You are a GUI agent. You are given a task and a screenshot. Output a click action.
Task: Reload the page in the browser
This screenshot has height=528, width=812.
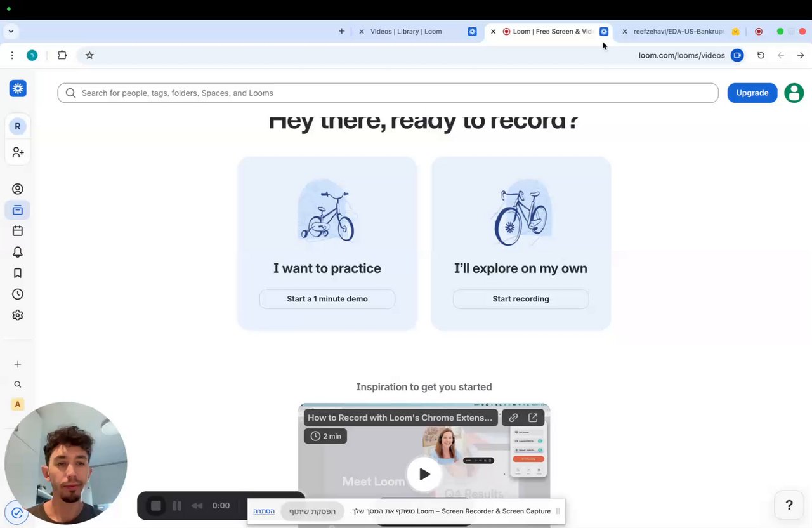(761, 55)
